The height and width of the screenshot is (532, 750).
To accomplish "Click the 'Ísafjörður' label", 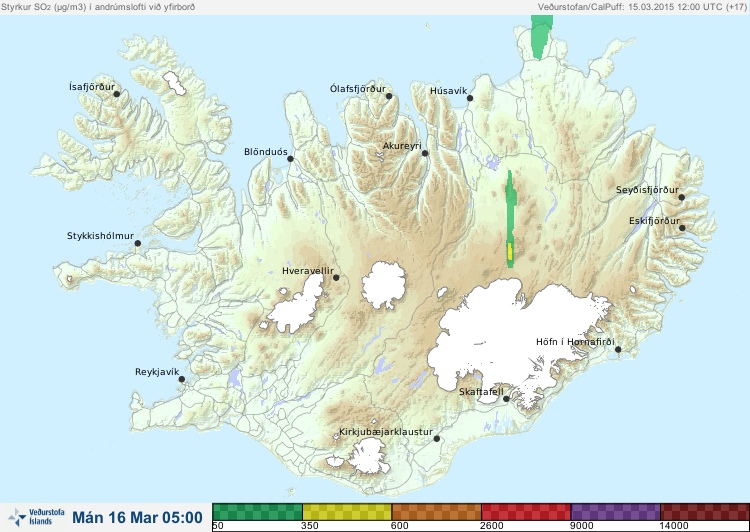I will coord(92,87).
